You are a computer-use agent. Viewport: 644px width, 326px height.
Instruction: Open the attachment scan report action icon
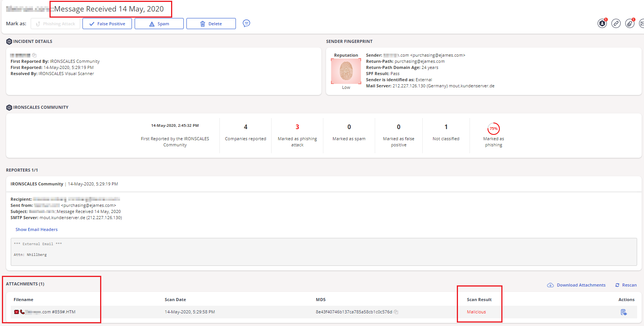624,312
